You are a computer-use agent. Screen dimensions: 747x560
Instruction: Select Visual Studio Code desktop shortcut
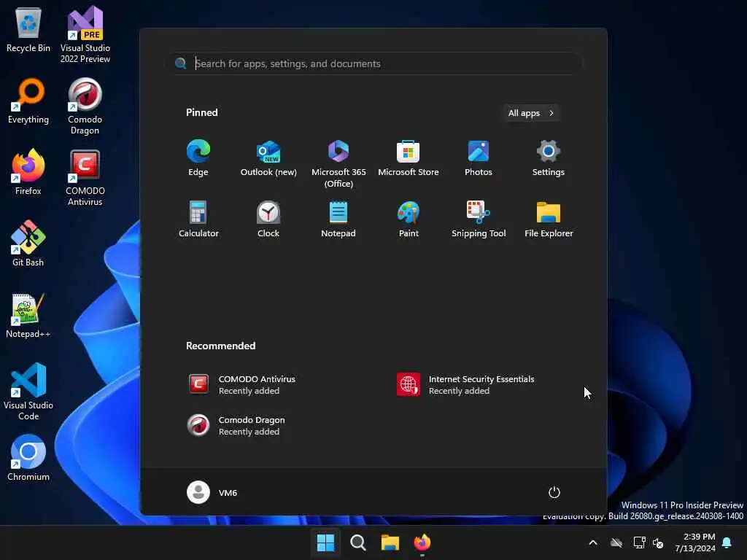point(28,392)
